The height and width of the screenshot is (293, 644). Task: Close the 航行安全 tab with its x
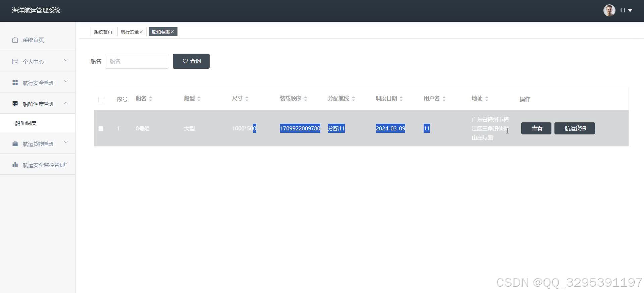[x=141, y=32]
